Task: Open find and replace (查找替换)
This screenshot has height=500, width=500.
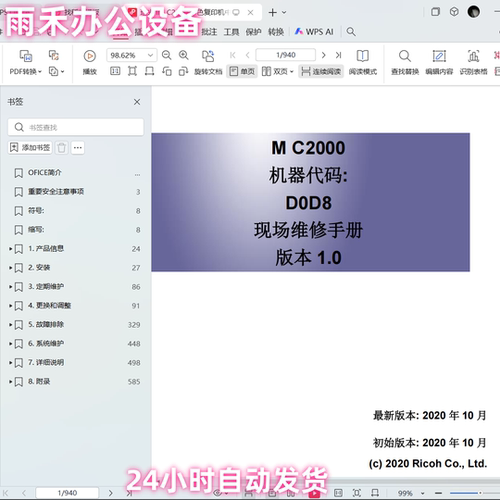Action: tap(405, 56)
